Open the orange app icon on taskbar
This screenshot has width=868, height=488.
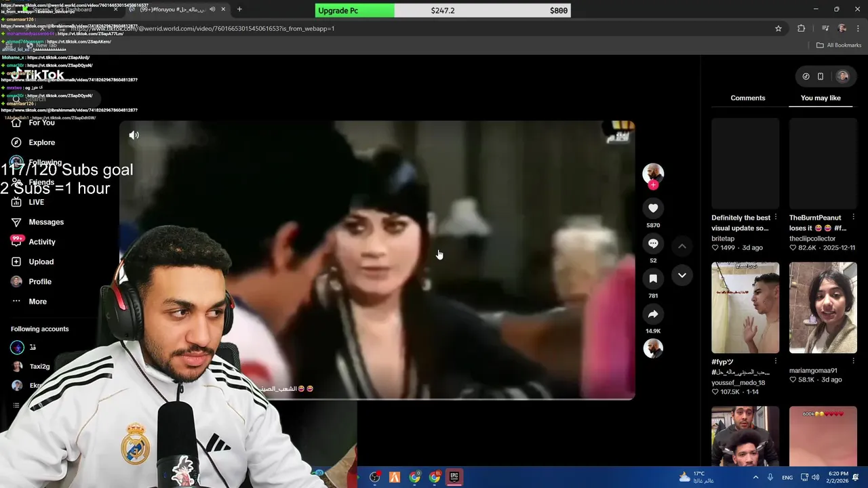pyautogui.click(x=395, y=477)
